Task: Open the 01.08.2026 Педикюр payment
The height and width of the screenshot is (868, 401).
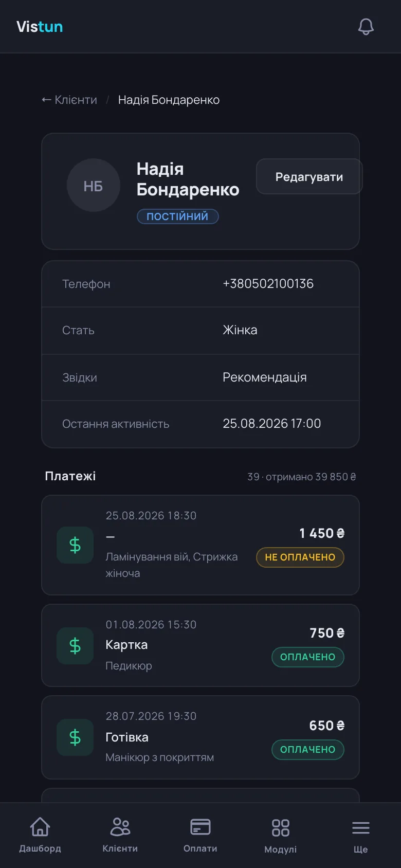Action: coord(200,645)
